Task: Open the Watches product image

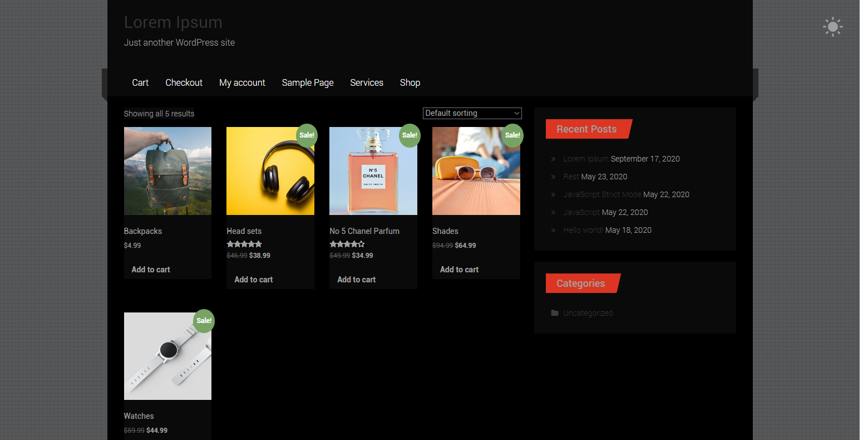Action: (167, 356)
